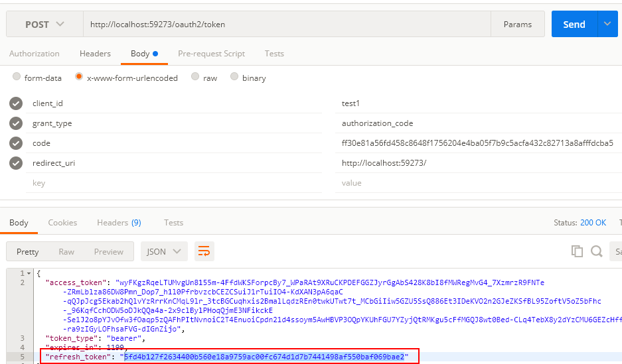The height and width of the screenshot is (364, 622).
Task: Copy response with the copy icon
Action: point(577,251)
